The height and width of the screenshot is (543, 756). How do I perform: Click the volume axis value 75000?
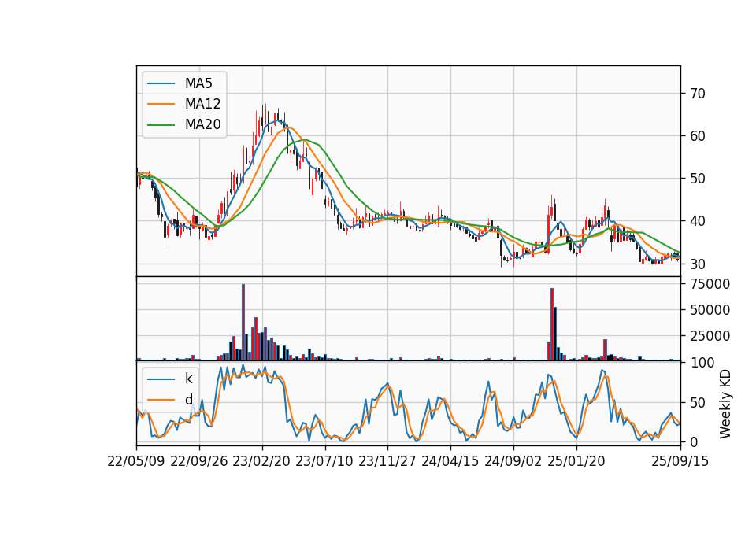coord(710,284)
